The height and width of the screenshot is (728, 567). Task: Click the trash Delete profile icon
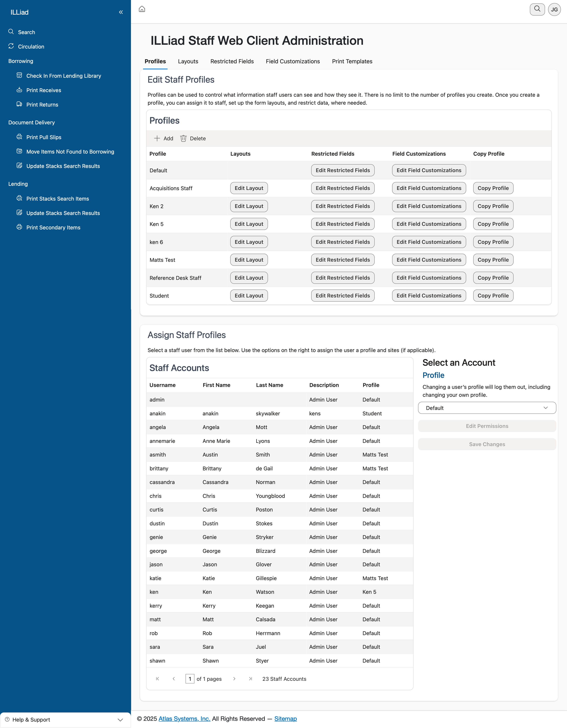pos(184,138)
